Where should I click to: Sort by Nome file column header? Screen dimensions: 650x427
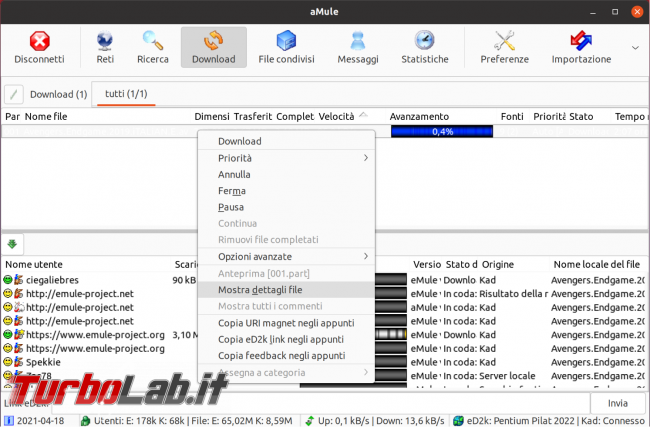click(x=46, y=116)
